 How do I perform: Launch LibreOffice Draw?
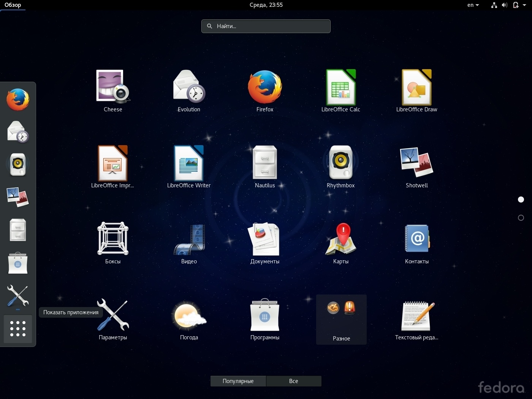coord(417,91)
